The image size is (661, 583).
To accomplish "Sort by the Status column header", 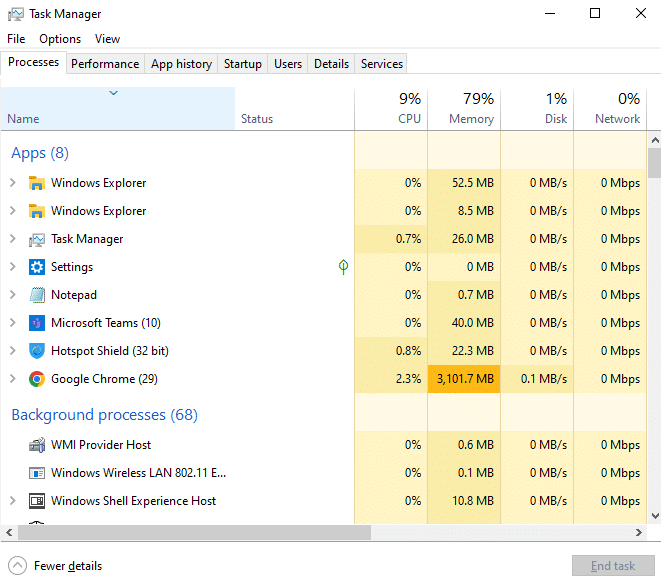I will [294, 108].
